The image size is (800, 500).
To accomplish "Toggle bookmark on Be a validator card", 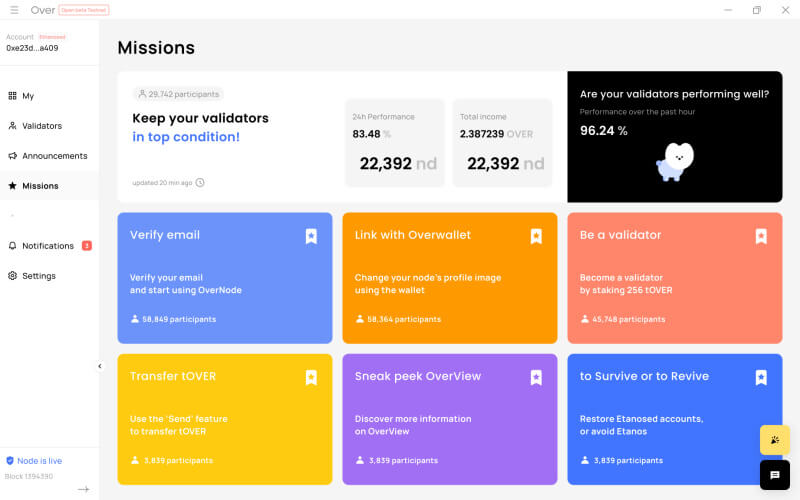I will [x=761, y=236].
